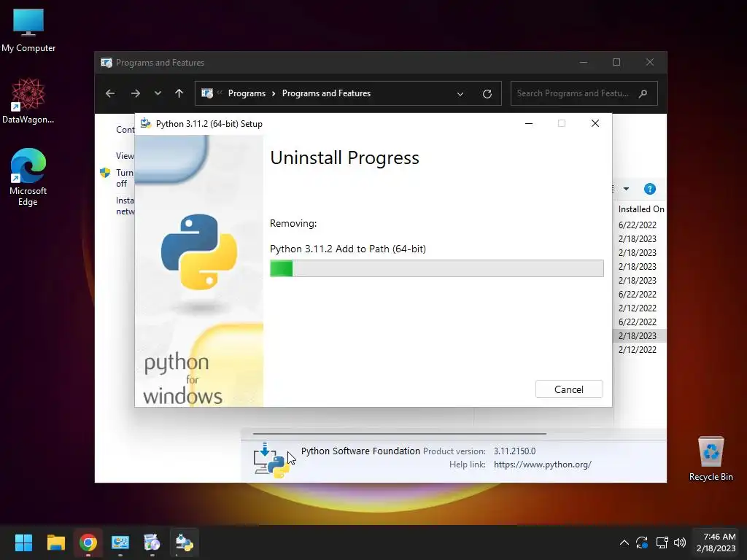Click the Python installer details icon
Viewport: 747px width, 560px height.
coord(271,461)
